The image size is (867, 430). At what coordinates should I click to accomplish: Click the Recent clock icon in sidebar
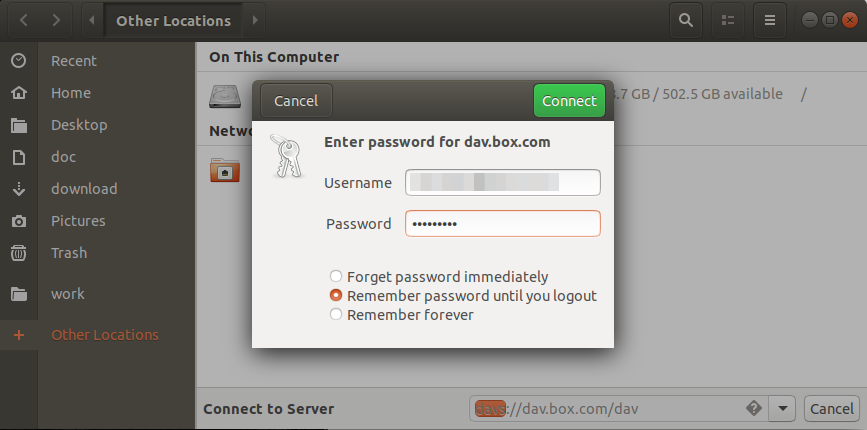[19, 60]
